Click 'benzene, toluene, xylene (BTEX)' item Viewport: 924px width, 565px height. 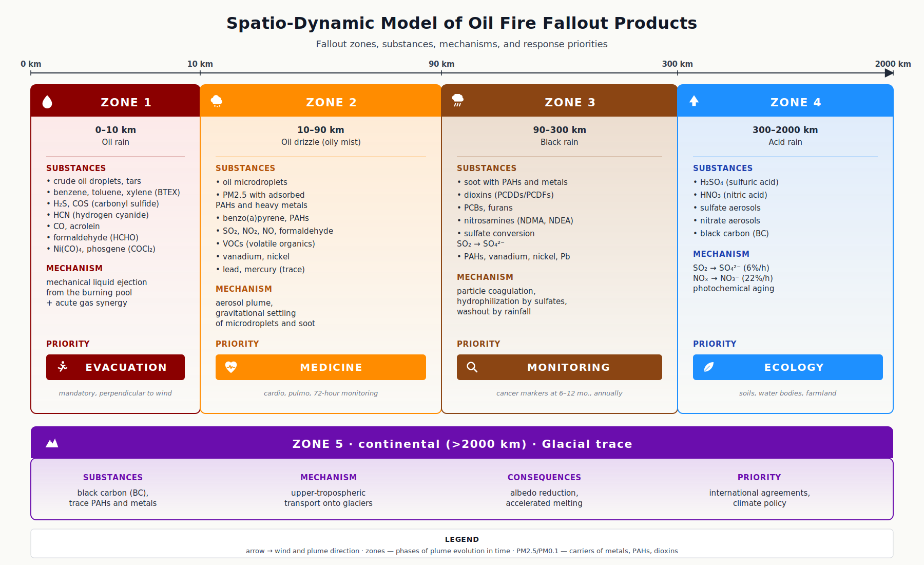click(x=117, y=192)
